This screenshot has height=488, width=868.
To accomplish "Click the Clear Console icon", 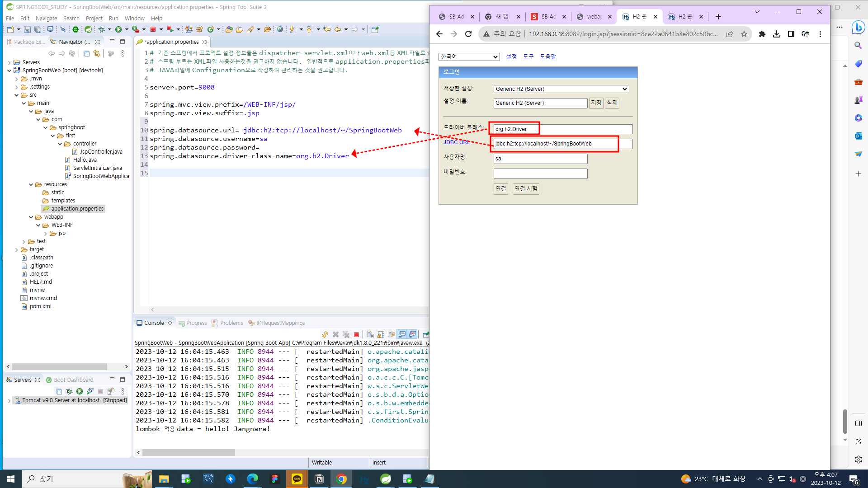I will [370, 334].
